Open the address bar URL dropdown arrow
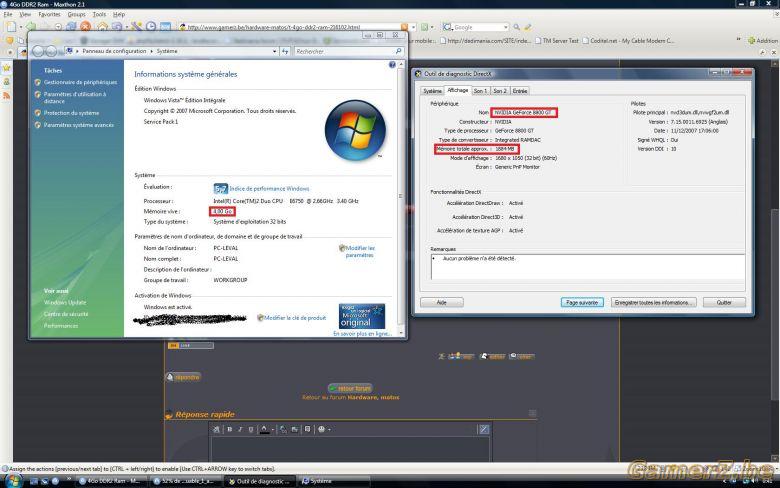 pos(413,27)
